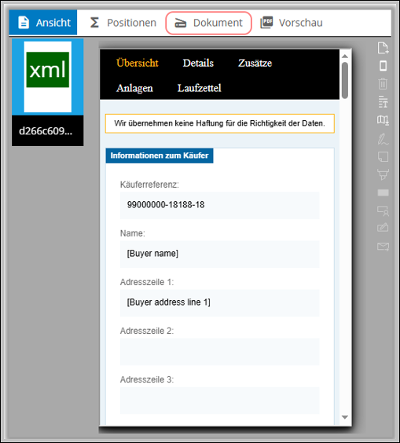Click the Ansicht document icon
Viewport: 400px width, 443px height.
(24, 23)
